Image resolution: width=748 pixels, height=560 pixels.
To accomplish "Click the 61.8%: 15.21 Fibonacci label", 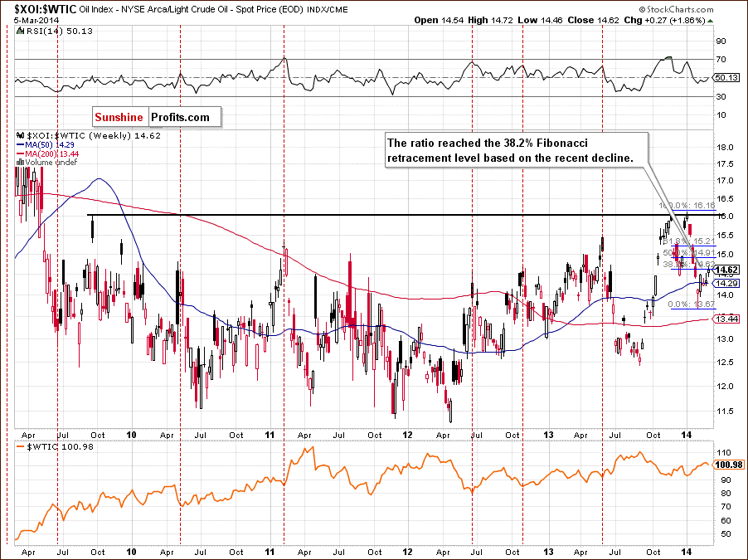I will click(689, 241).
